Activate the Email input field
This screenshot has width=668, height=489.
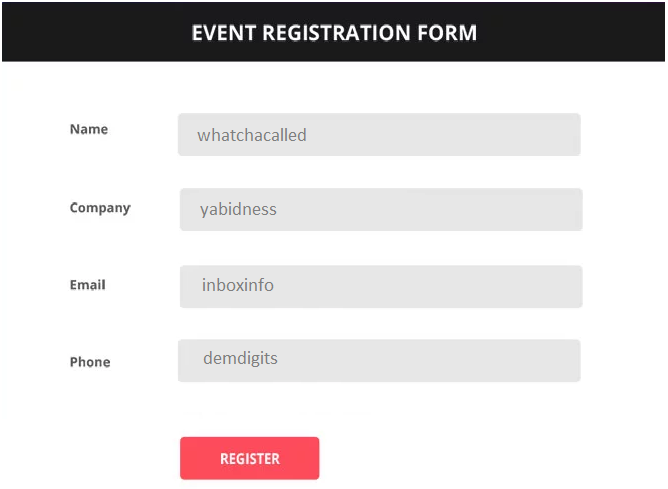click(x=381, y=287)
